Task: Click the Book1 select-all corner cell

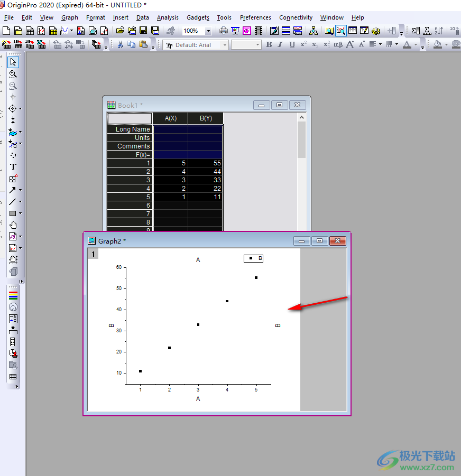Action: (x=130, y=118)
